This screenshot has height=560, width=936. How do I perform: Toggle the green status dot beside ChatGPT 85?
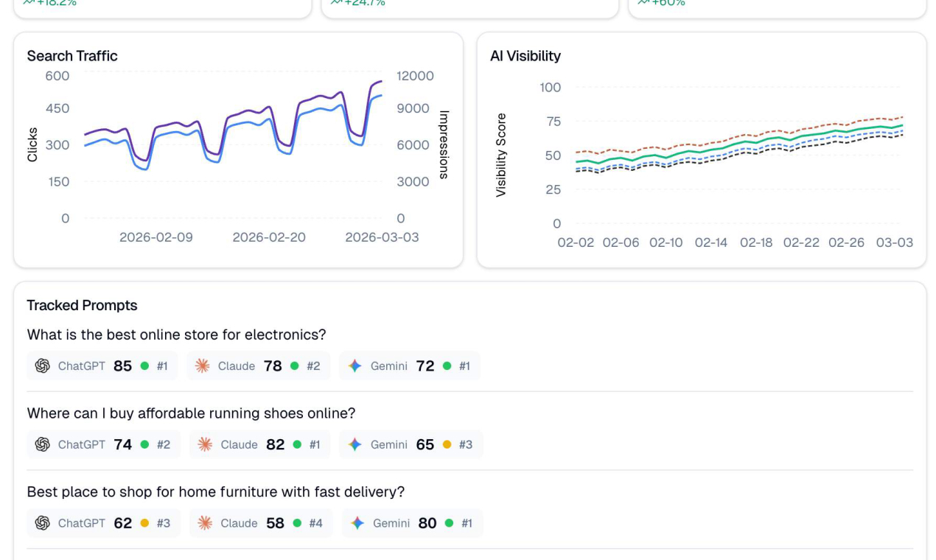tap(144, 365)
